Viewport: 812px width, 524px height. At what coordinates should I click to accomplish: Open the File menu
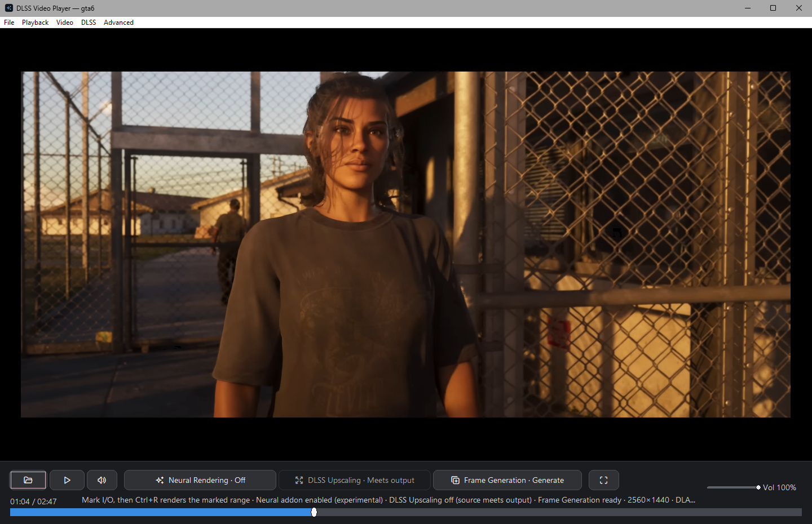tap(9, 23)
